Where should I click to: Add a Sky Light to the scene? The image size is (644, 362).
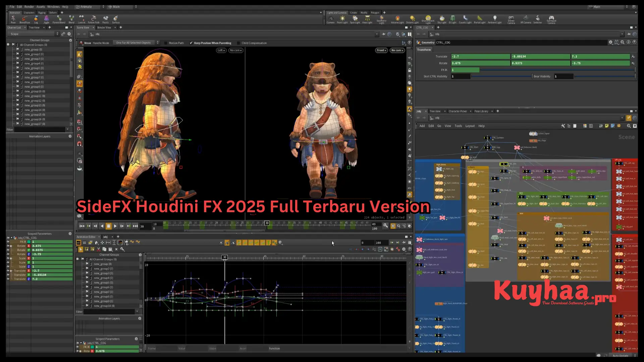[442, 19]
